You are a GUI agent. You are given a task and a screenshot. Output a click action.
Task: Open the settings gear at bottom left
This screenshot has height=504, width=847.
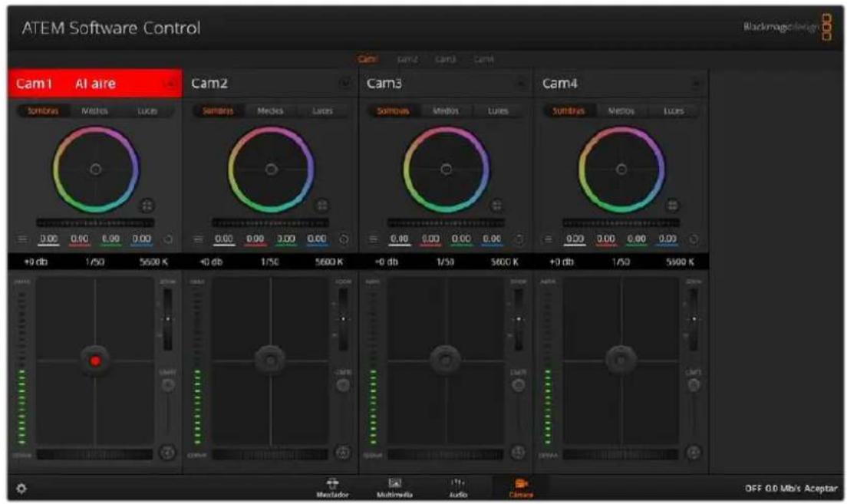pyautogui.click(x=21, y=489)
